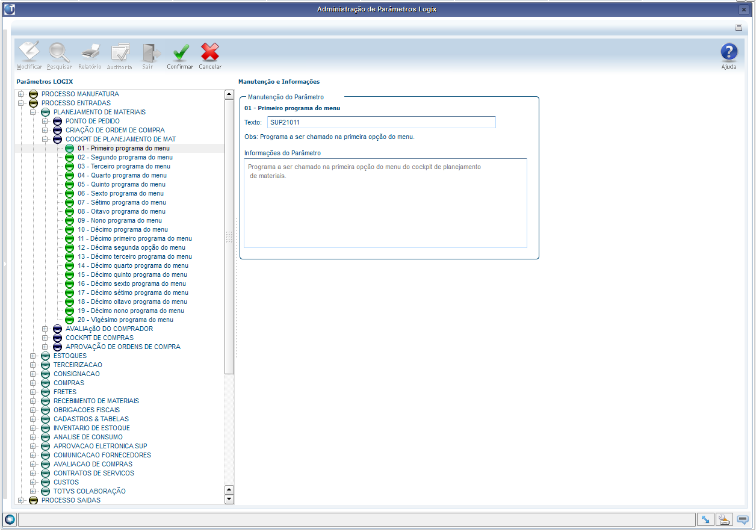Image resolution: width=756 pixels, height=532 pixels.
Task: Expand APROVAÇÃO DE ORDENS DE COMPRA node
Action: coord(45,347)
